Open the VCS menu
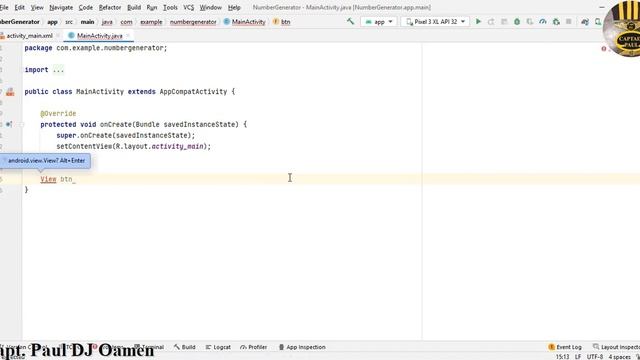Image resolution: width=640 pixels, height=360 pixels. pyautogui.click(x=189, y=7)
